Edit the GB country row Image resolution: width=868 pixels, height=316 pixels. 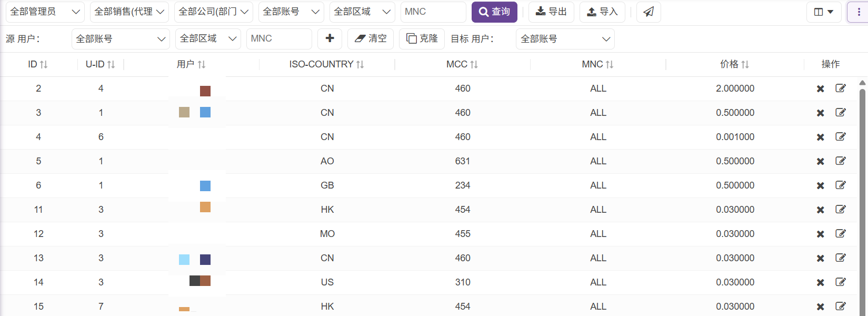[x=841, y=185]
